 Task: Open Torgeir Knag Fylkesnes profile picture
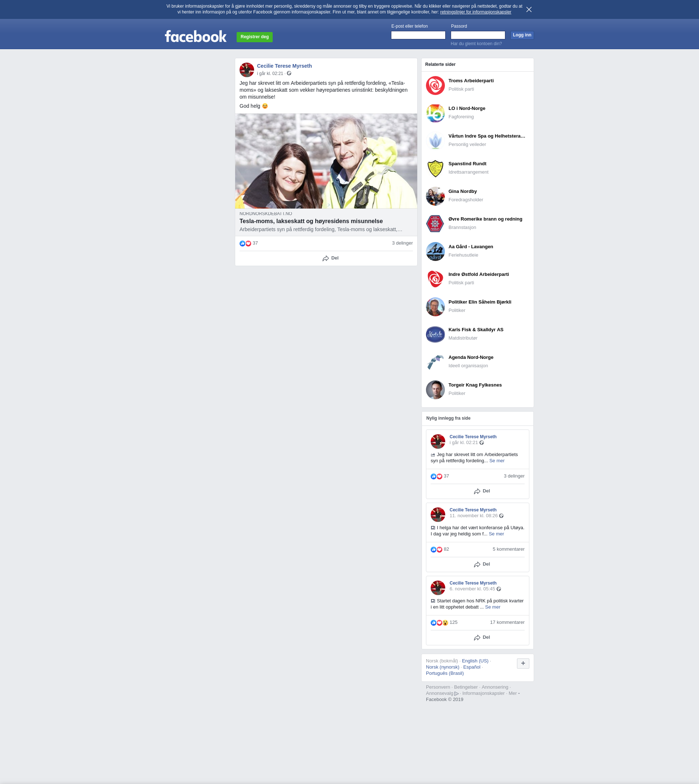click(x=435, y=389)
